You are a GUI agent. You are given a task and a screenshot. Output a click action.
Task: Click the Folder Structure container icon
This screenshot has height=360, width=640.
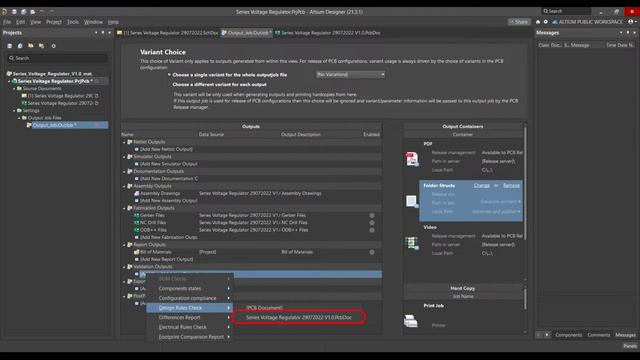click(x=412, y=201)
